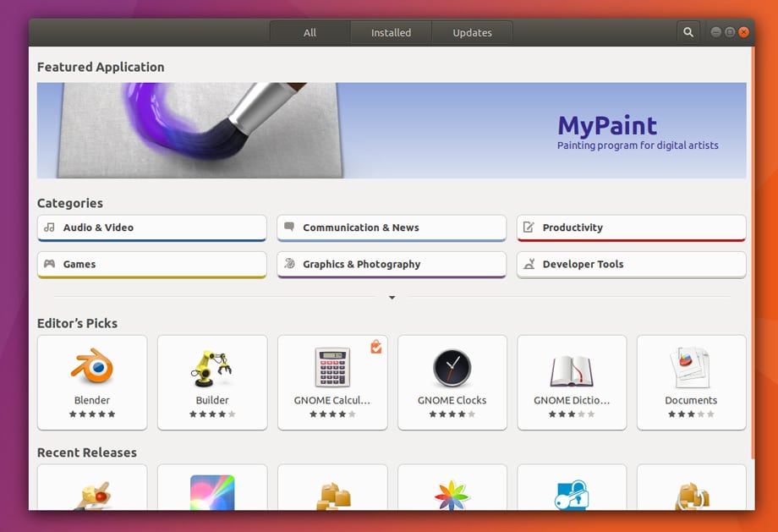
Task: Open the Games category
Action: coord(152,265)
